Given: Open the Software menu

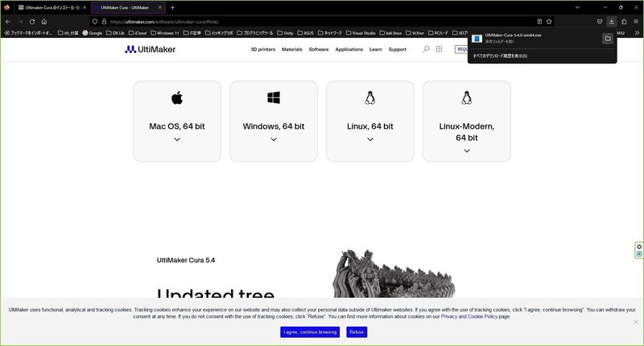Looking at the screenshot, I should coord(319,49).
